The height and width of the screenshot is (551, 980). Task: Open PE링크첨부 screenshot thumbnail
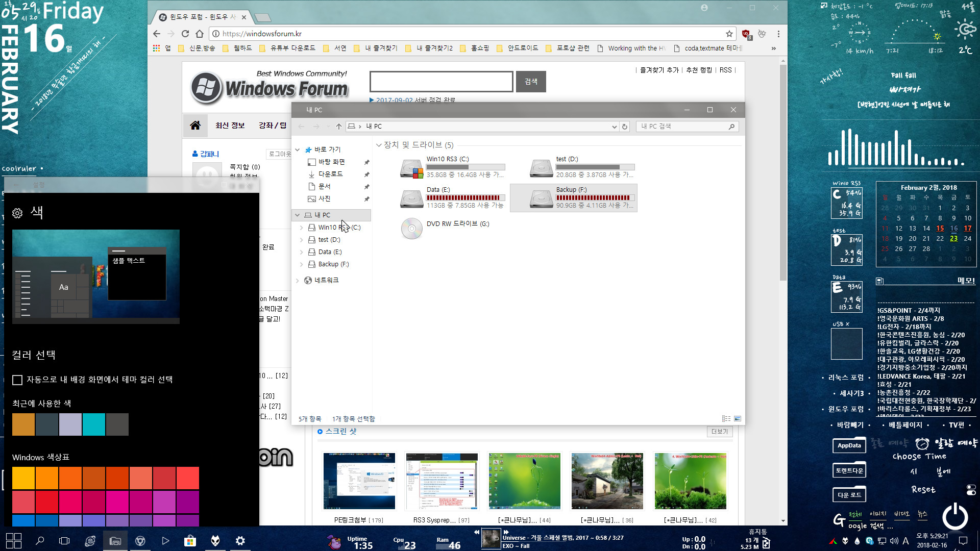(x=359, y=481)
